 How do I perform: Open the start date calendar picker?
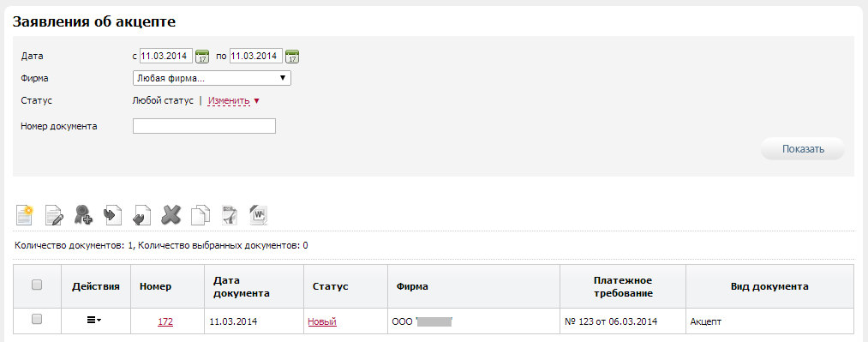[202, 57]
